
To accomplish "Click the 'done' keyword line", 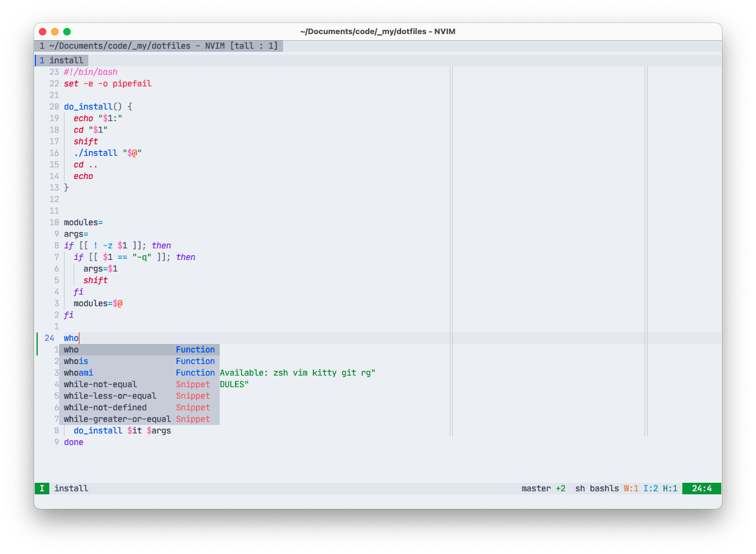I will click(x=74, y=442).
